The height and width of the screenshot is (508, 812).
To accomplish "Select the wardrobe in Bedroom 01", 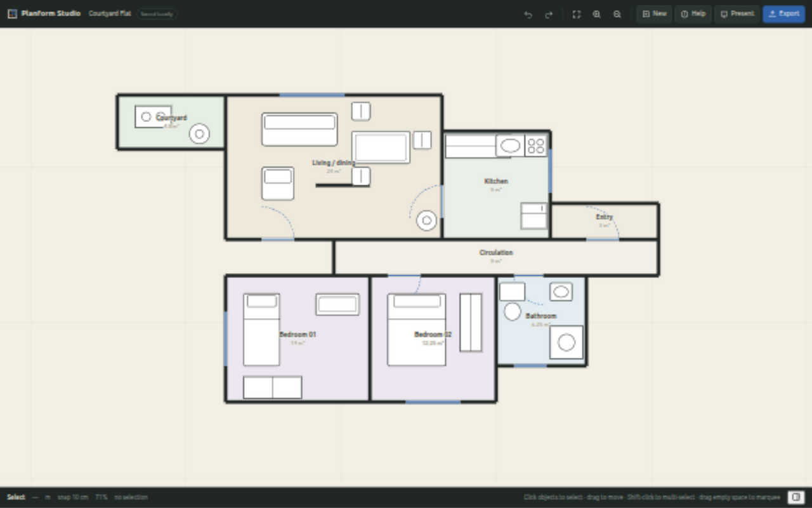I will (273, 387).
